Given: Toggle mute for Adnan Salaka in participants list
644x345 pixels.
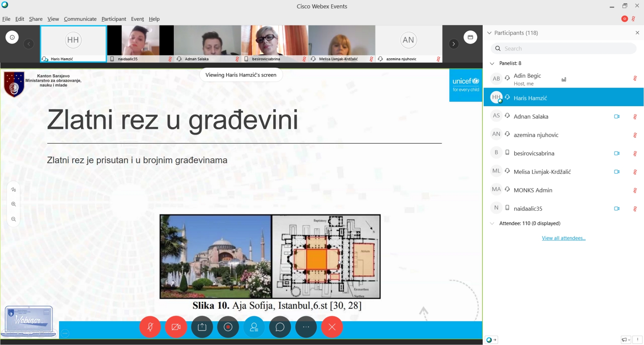Looking at the screenshot, I should 635,117.
